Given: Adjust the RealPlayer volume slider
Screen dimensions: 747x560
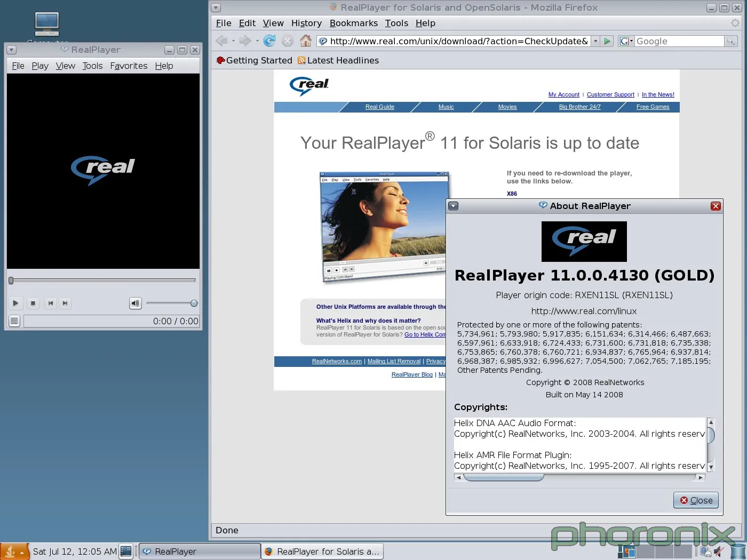Looking at the screenshot, I should tap(194, 303).
